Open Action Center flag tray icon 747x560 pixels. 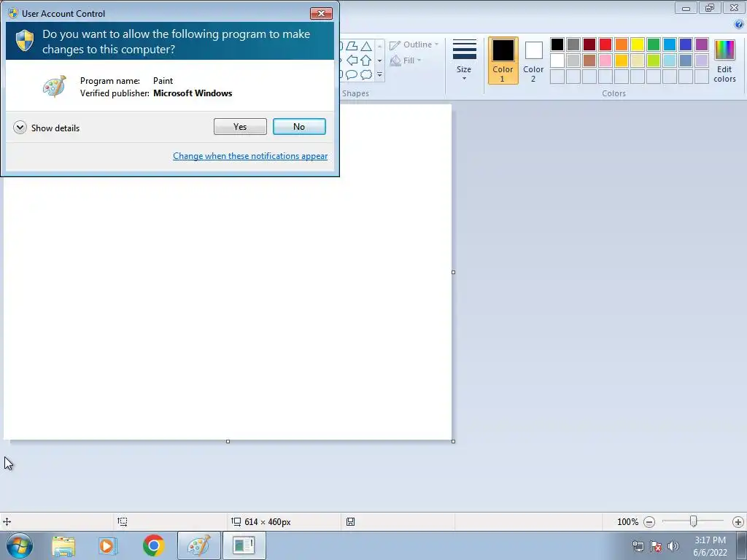tap(656, 546)
